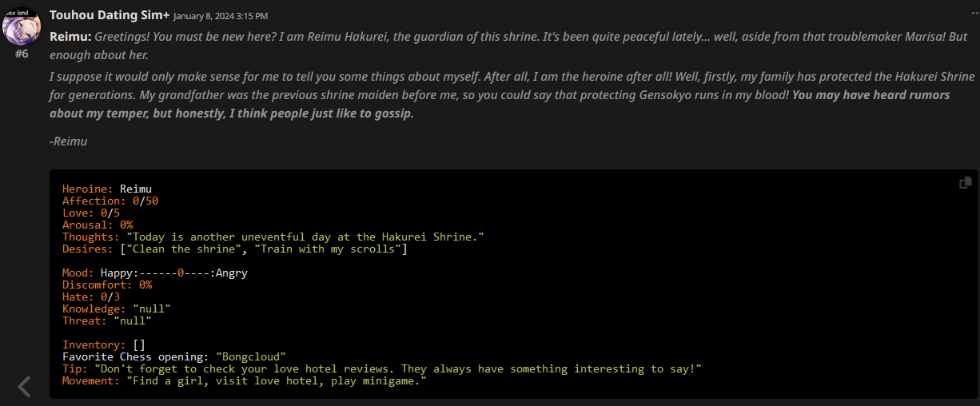
Task: Click the Favorite Chess opening Bongcloud line
Action: point(174,356)
